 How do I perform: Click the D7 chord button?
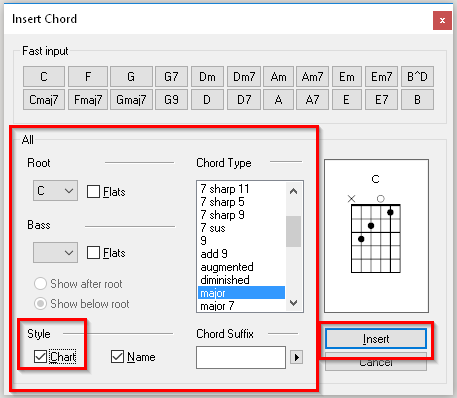click(x=244, y=99)
